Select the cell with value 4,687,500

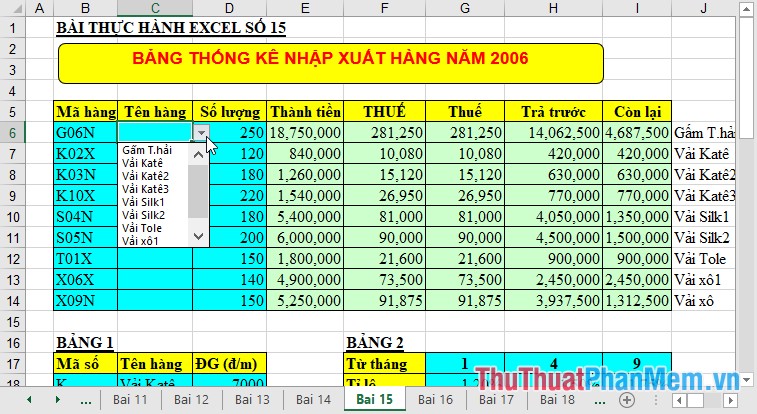(637, 133)
